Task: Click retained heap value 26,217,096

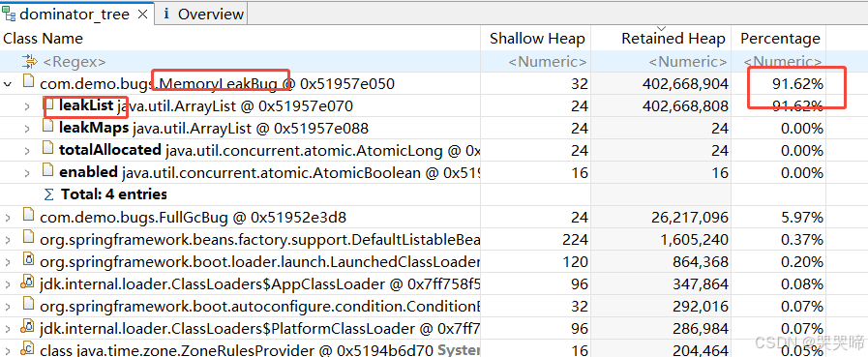Action: (690, 217)
